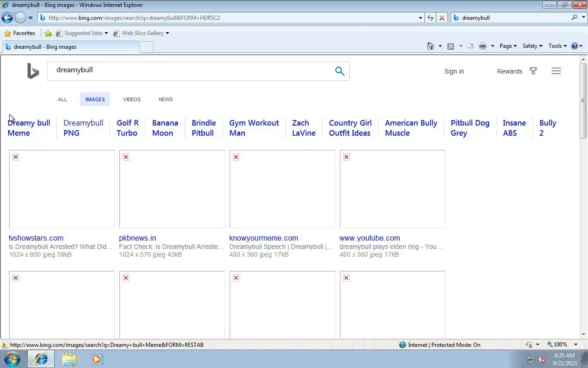588x368 pixels.
Task: Select the Dreamybull PNG suggestion
Action: pyautogui.click(x=83, y=128)
